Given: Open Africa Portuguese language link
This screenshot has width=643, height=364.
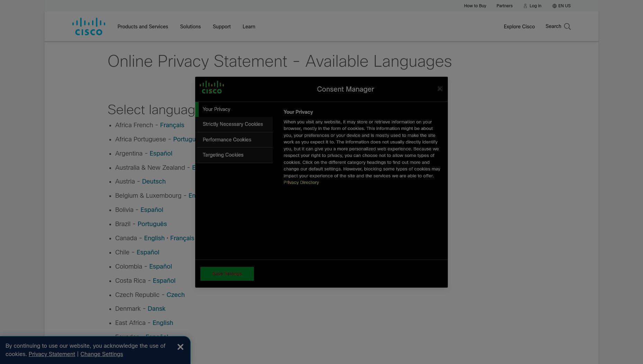Looking at the screenshot, I should pyautogui.click(x=184, y=139).
